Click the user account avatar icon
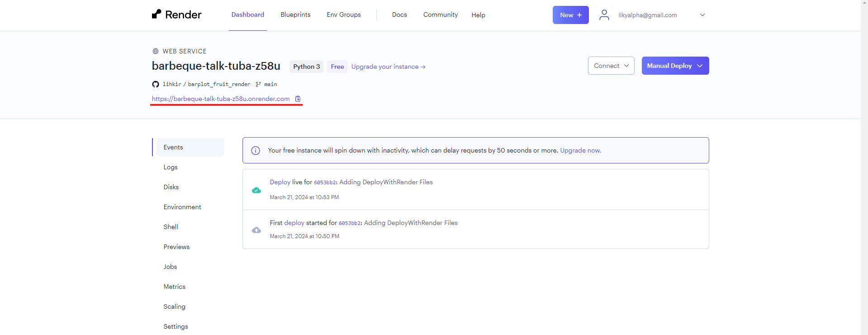The height and width of the screenshot is (335, 868). tap(604, 15)
